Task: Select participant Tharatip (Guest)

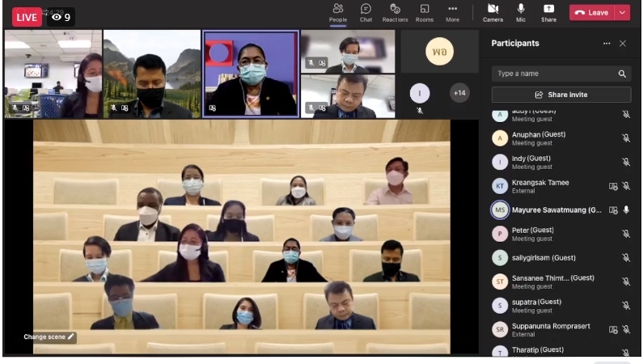Action: [561, 351]
